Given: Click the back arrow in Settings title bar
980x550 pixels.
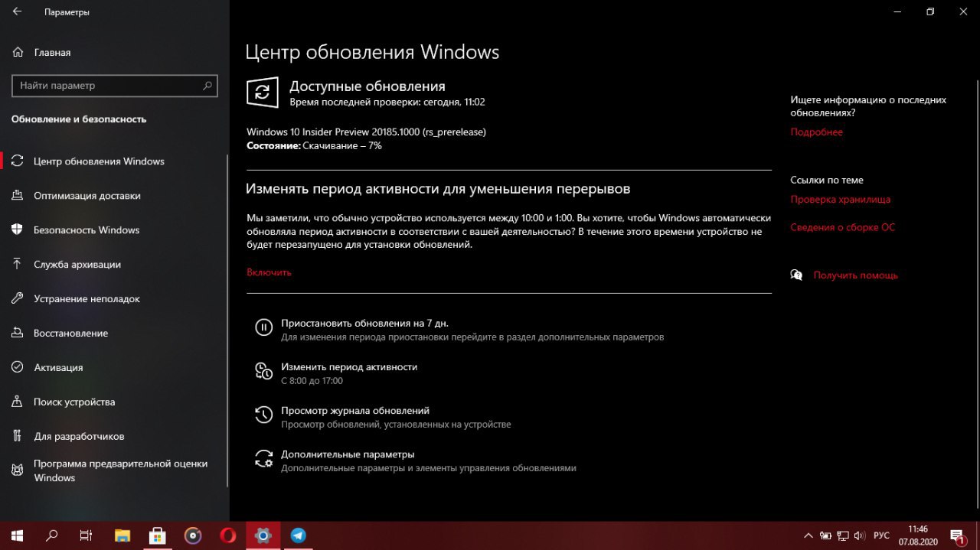Looking at the screenshot, I should [x=17, y=12].
